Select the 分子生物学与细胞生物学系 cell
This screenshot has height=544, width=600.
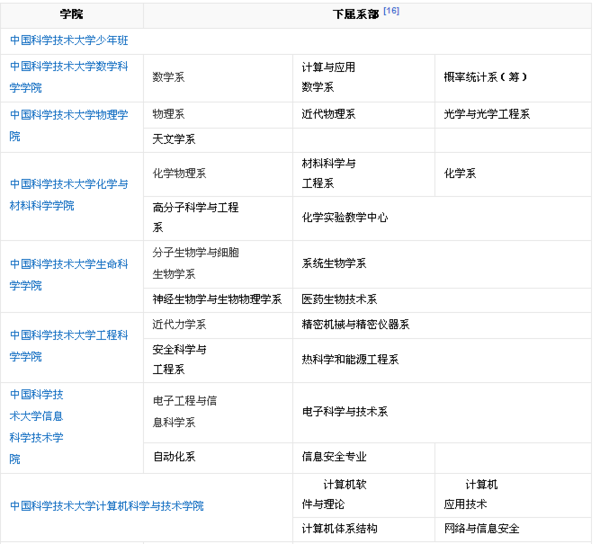[x=218, y=264]
